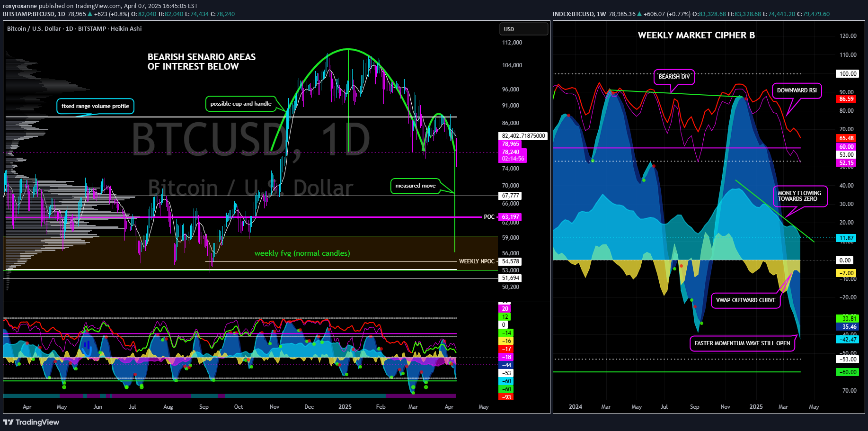
Task: Select the DOWNWARD RSI callout
Action: pos(797,90)
